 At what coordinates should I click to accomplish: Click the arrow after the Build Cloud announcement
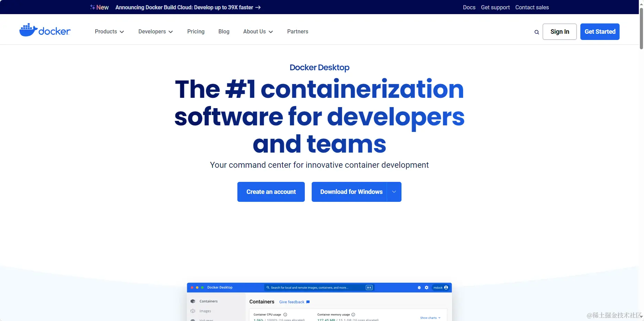(x=258, y=7)
